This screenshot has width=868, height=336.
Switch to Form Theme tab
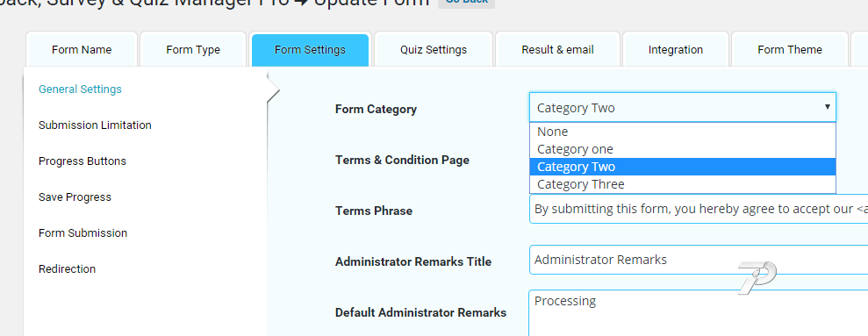789,49
